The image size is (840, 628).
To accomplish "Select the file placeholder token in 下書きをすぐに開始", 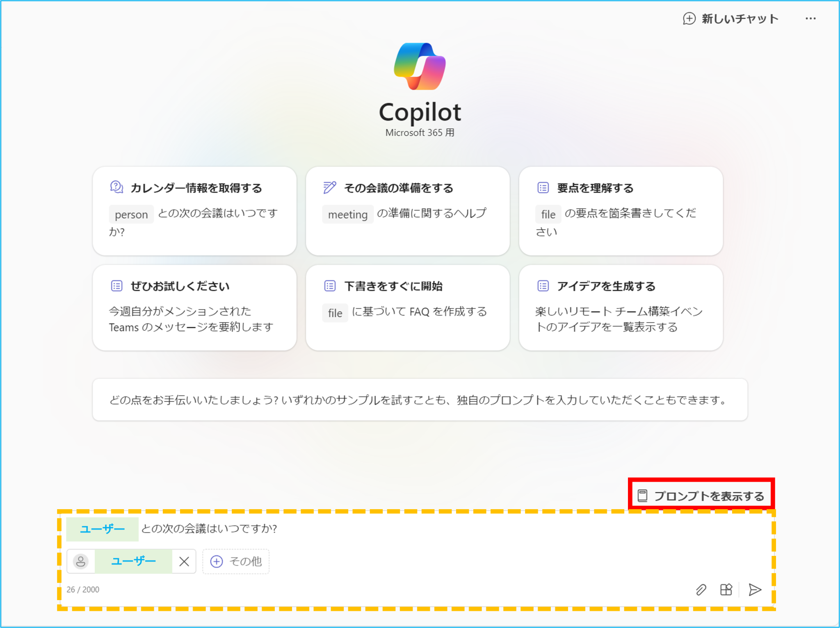I will pos(335,313).
